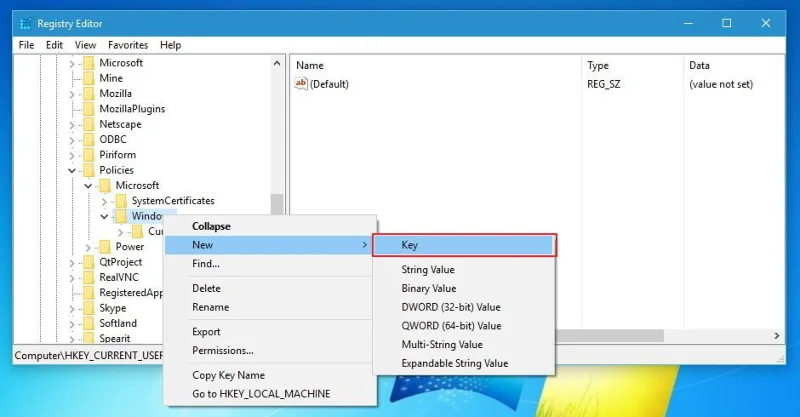Maximize the Registry Editor window
The image size is (800, 417).
pos(727,23)
